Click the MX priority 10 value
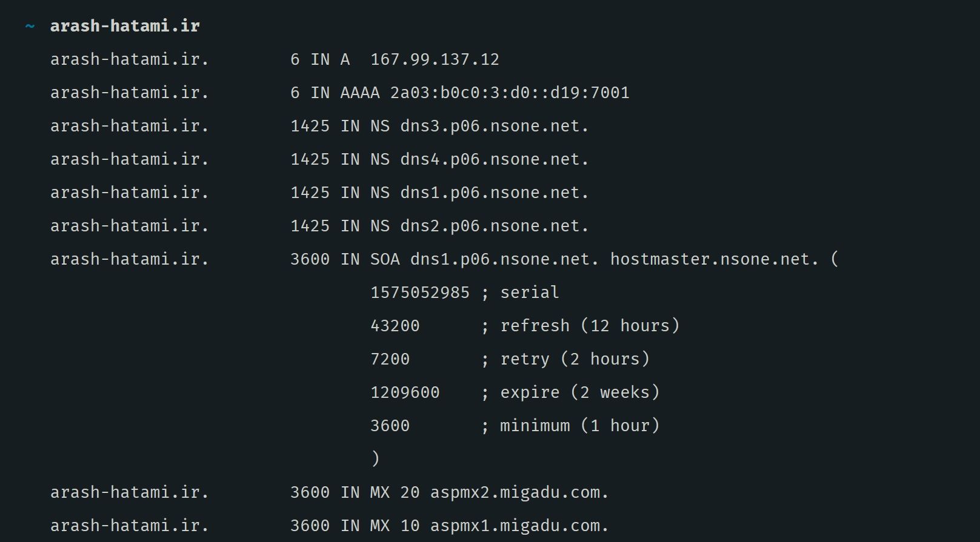This screenshot has height=542, width=980. tap(410, 526)
